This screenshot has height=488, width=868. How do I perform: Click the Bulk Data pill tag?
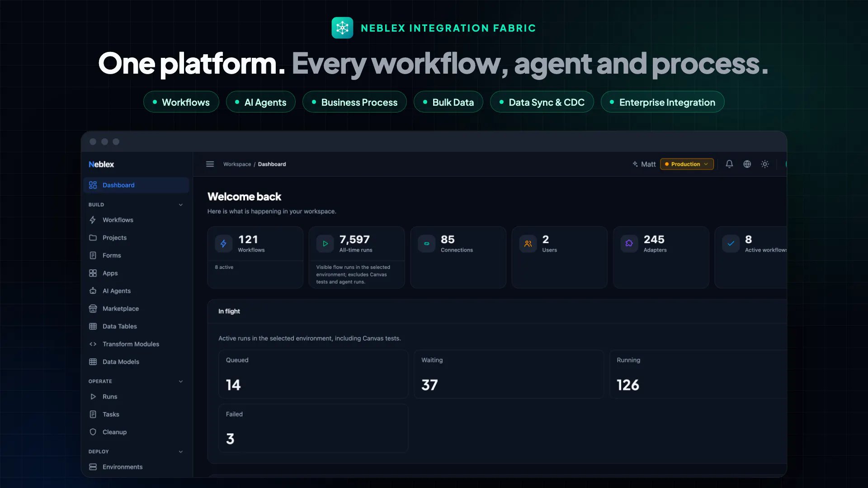[x=448, y=102]
